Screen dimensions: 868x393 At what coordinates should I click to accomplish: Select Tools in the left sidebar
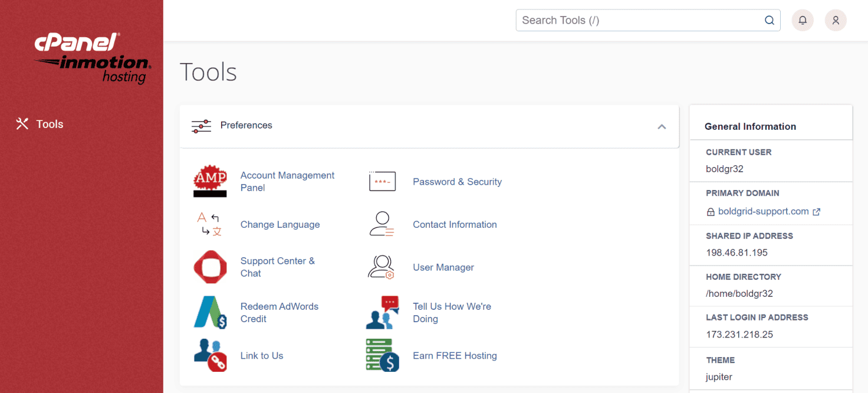[50, 124]
